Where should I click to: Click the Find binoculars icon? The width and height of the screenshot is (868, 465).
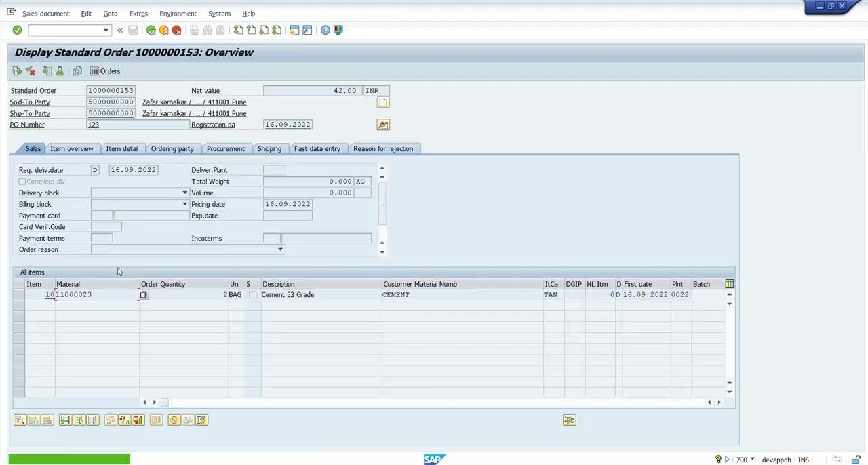click(208, 30)
